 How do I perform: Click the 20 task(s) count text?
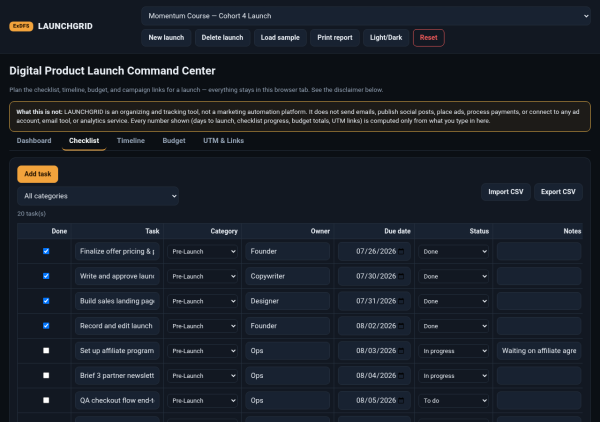31,213
